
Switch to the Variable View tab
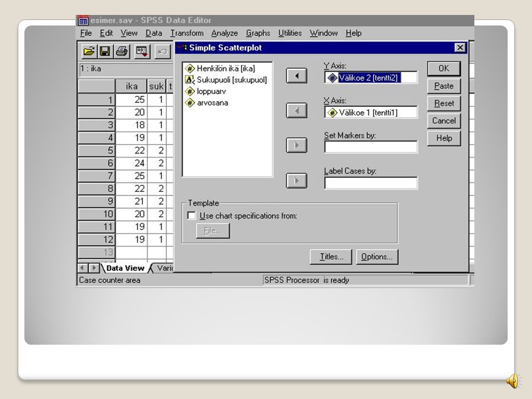click(x=164, y=268)
